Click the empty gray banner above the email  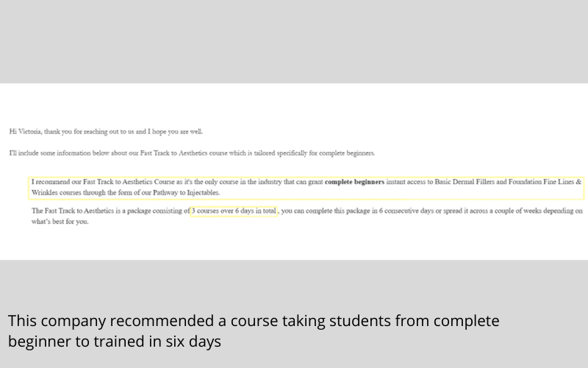coord(294,41)
